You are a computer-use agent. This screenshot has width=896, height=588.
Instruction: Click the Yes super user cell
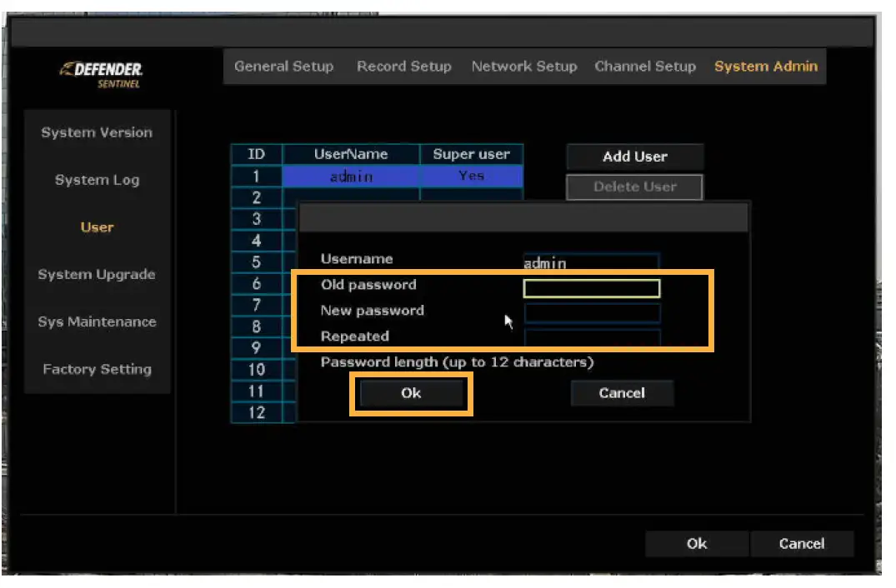coord(472,176)
